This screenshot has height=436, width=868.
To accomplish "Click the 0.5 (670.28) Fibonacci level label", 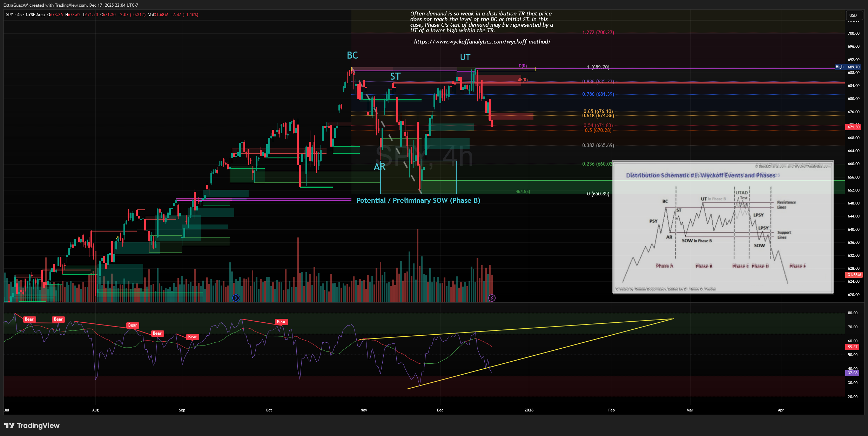I will 598,130.
